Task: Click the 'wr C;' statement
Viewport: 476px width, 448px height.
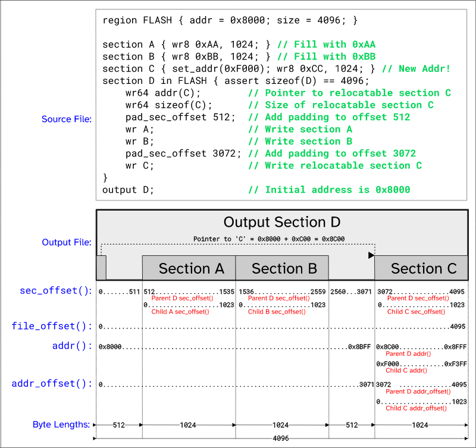Action: (140, 166)
